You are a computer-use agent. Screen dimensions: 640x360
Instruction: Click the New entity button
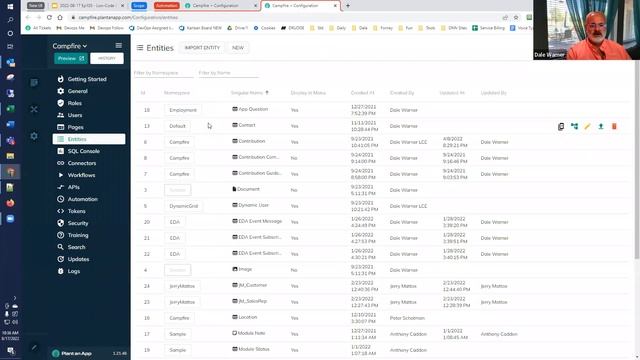click(x=238, y=48)
